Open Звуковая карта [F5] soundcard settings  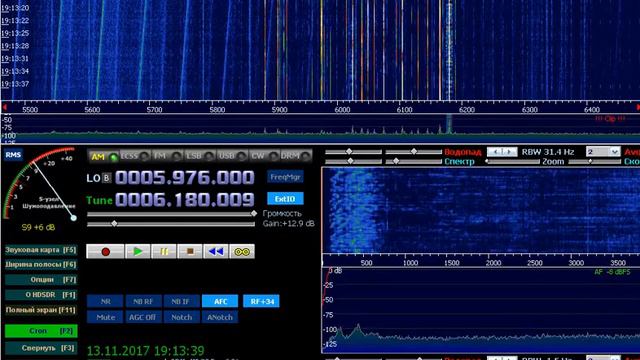[x=41, y=250]
